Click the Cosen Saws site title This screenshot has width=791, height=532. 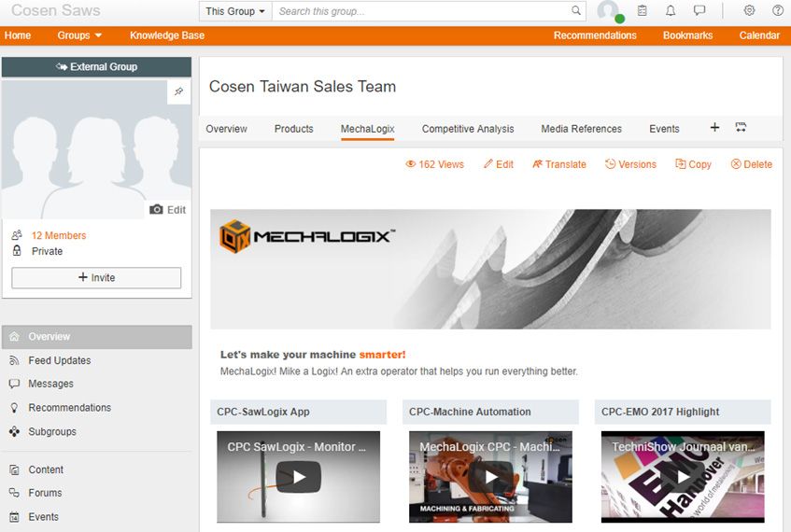pyautogui.click(x=55, y=10)
